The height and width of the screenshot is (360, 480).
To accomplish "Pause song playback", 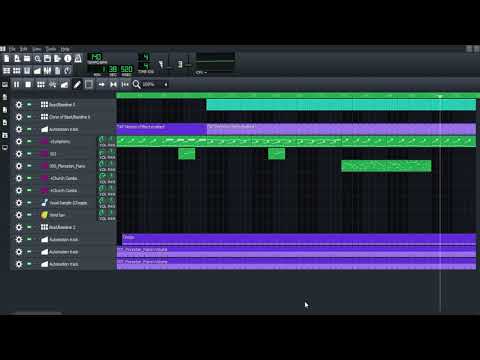I will 16,85.
